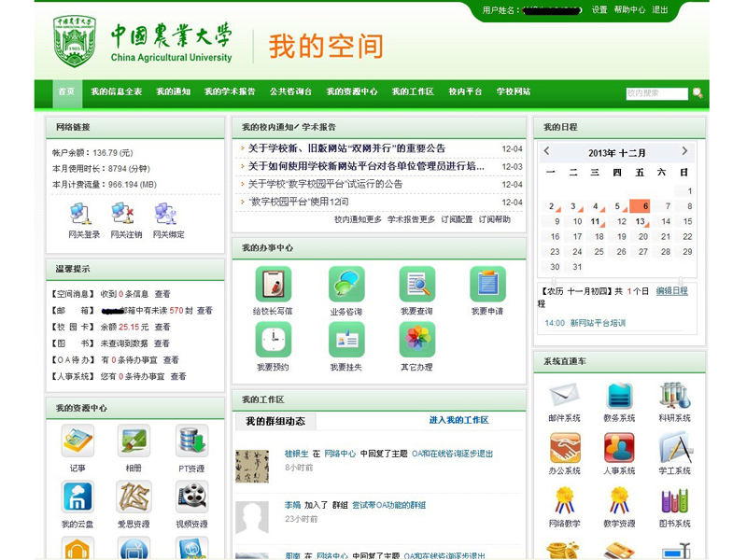Open the 网关登录 gateway login icon
The image size is (747, 560).
pyautogui.click(x=80, y=214)
